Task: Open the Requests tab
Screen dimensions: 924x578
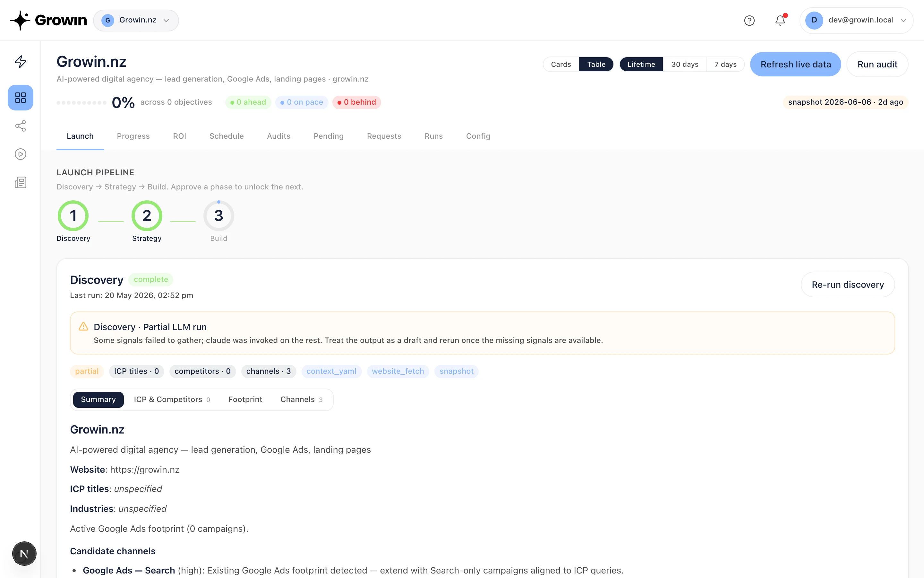Action: coord(384,136)
